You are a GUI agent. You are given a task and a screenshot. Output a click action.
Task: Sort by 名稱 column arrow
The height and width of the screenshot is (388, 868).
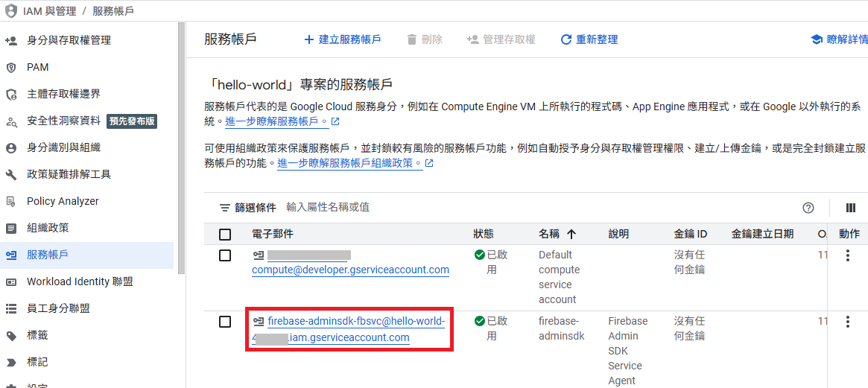pyautogui.click(x=571, y=234)
